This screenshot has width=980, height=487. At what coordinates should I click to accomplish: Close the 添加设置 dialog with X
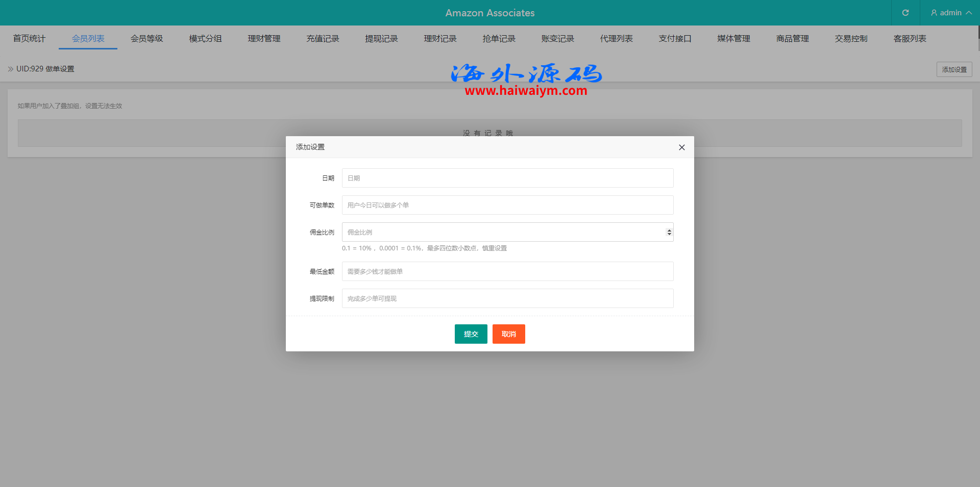click(x=681, y=147)
